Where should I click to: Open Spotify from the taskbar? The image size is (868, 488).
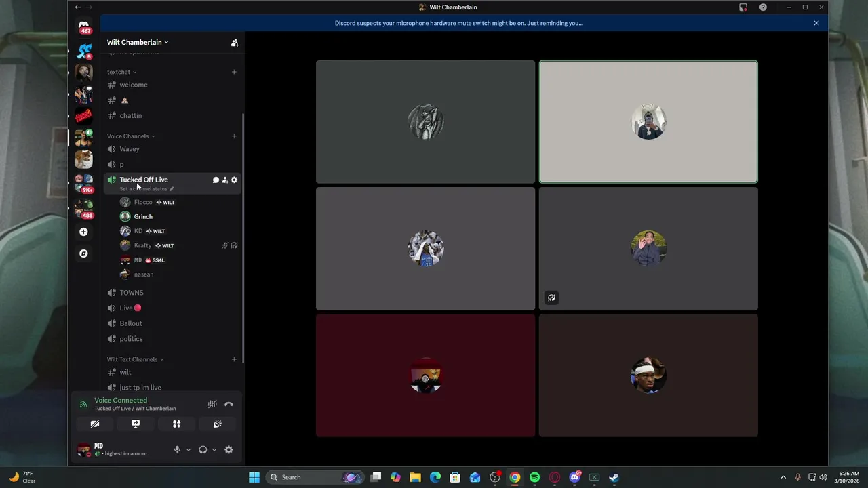pos(534,477)
